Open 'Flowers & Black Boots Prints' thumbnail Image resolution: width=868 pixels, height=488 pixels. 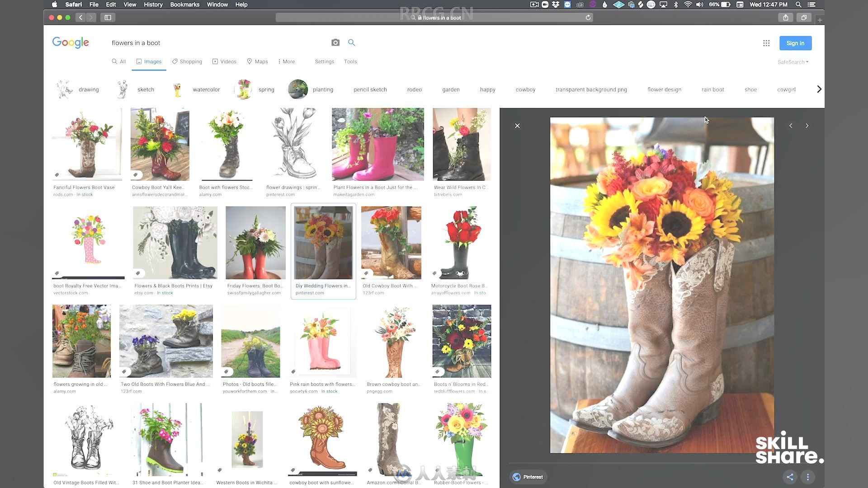click(x=175, y=243)
